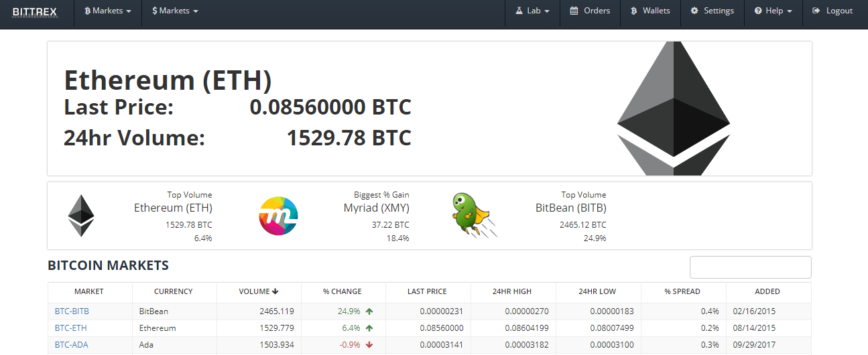
Task: Click the red down arrow for Ada change
Action: (369, 345)
